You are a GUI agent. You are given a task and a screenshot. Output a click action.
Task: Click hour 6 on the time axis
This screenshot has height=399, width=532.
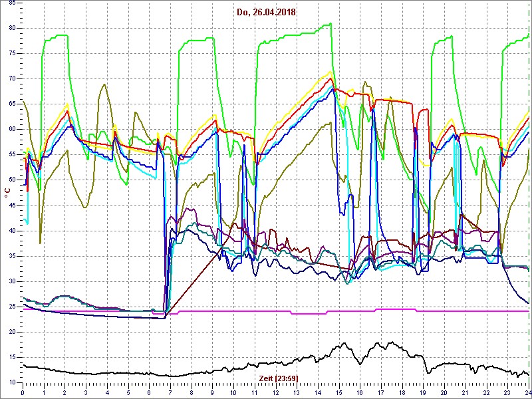tap(149, 392)
